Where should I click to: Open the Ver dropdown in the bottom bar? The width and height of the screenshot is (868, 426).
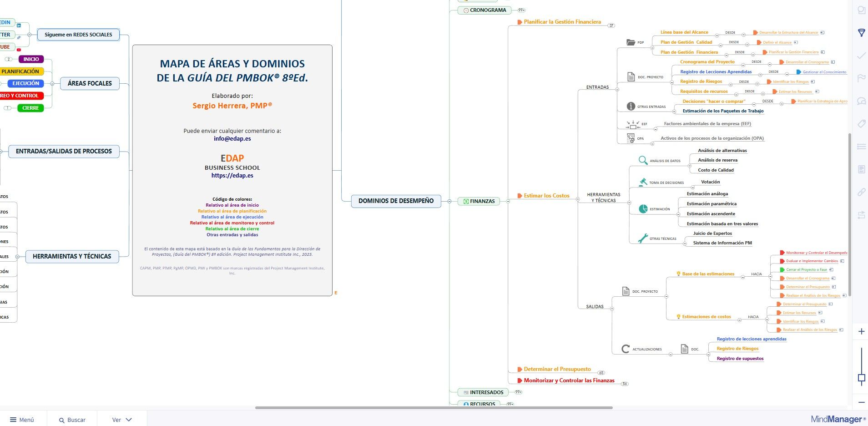[x=121, y=420]
